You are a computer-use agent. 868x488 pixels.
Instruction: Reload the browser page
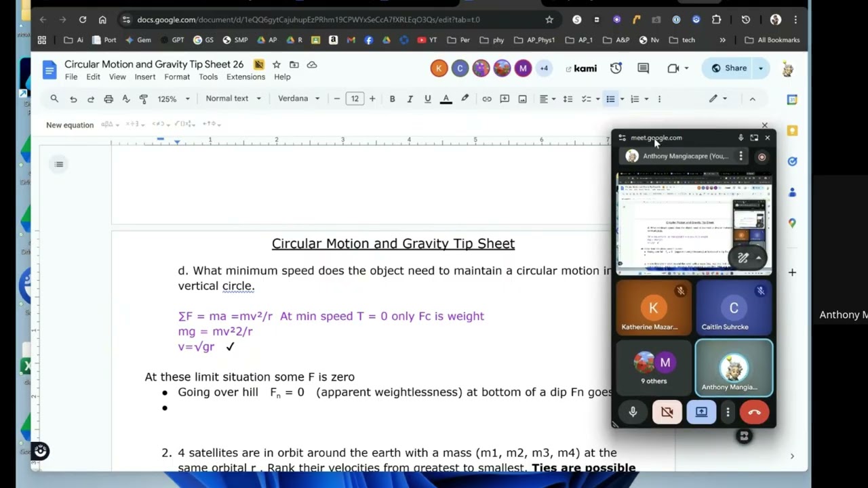[83, 20]
